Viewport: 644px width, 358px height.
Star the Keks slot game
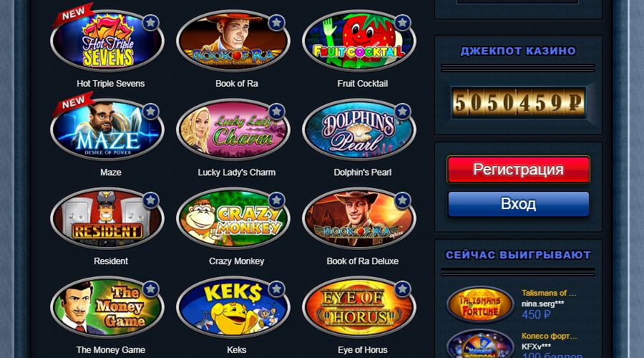point(276,289)
